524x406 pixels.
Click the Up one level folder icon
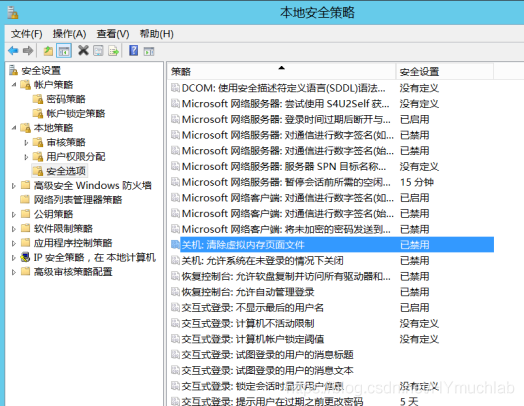(x=48, y=51)
